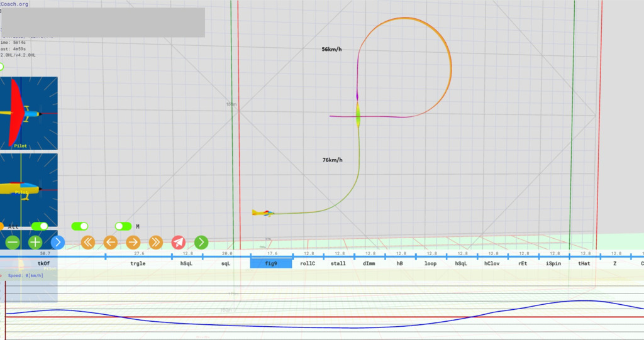This screenshot has width=644, height=340.
Task: Select the rollC manoeuvre segment
Action: point(308,263)
